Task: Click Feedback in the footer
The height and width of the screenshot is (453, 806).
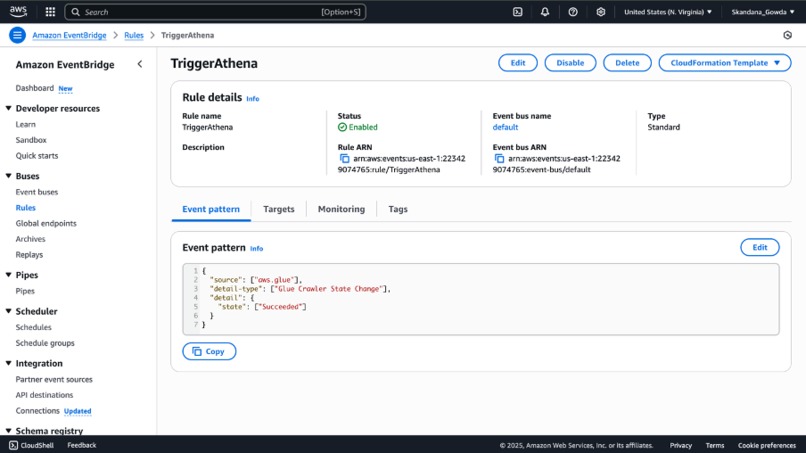Action: [x=82, y=445]
